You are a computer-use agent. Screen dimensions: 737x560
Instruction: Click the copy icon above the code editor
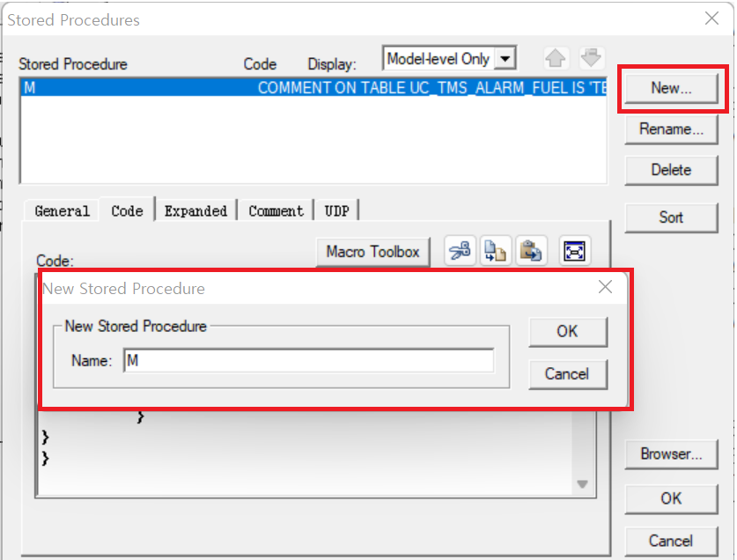(496, 251)
